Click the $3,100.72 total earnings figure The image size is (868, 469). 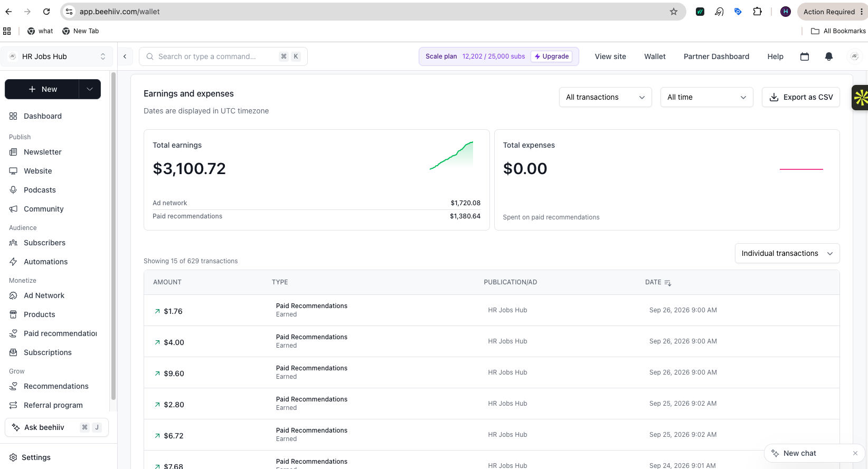click(x=189, y=169)
